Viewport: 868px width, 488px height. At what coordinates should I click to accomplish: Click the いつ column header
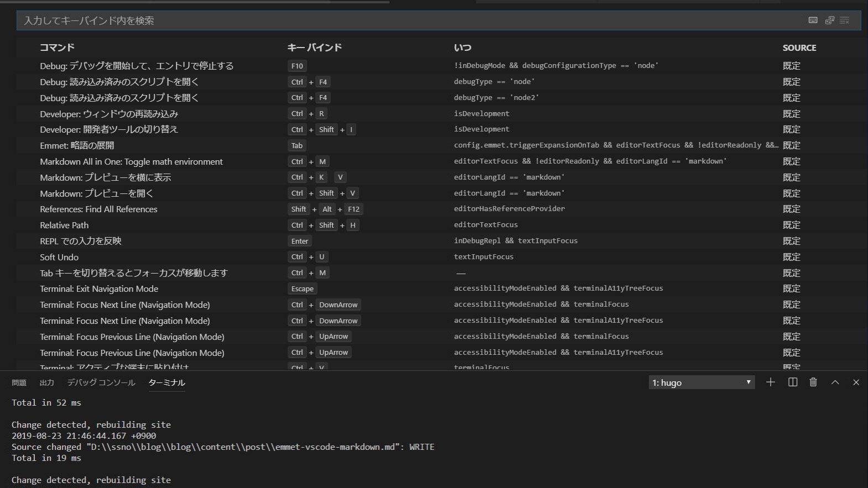(x=462, y=48)
